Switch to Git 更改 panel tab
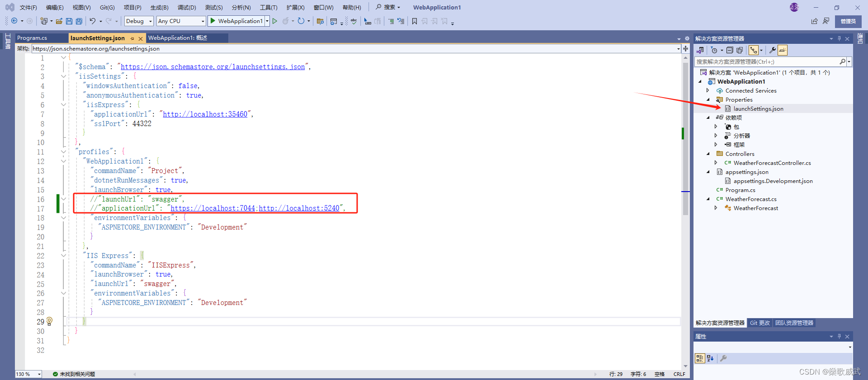The width and height of the screenshot is (868, 380). click(x=759, y=323)
